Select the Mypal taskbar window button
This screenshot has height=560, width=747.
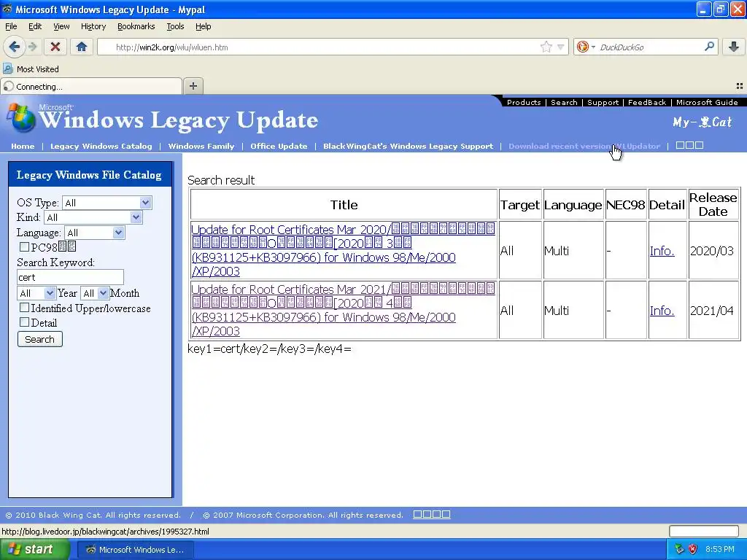(x=135, y=550)
